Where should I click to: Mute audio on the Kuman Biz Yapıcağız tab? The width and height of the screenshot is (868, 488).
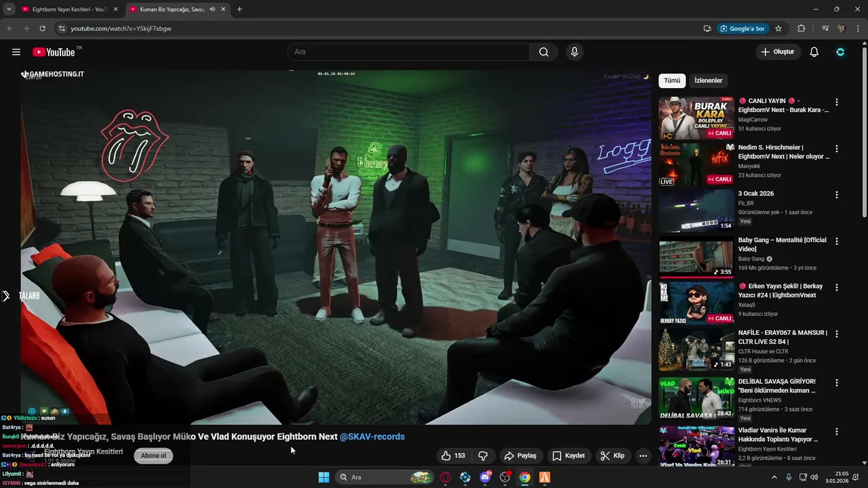(x=212, y=9)
